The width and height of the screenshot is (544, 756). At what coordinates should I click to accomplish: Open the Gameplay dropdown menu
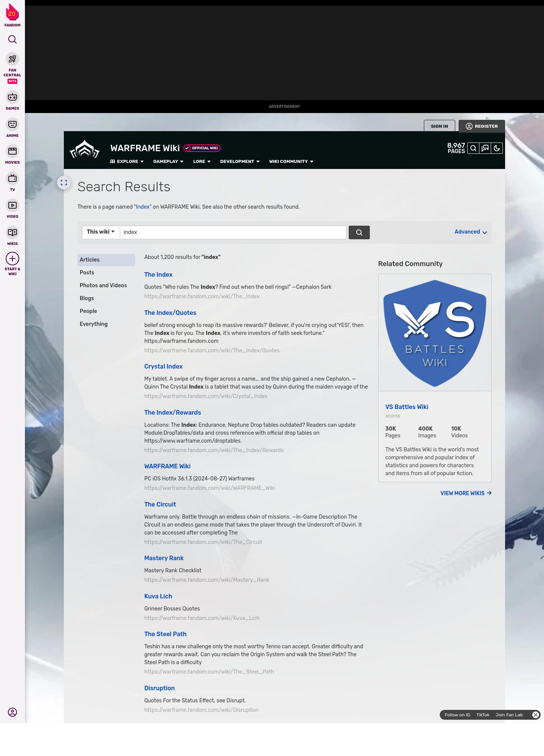tap(168, 161)
